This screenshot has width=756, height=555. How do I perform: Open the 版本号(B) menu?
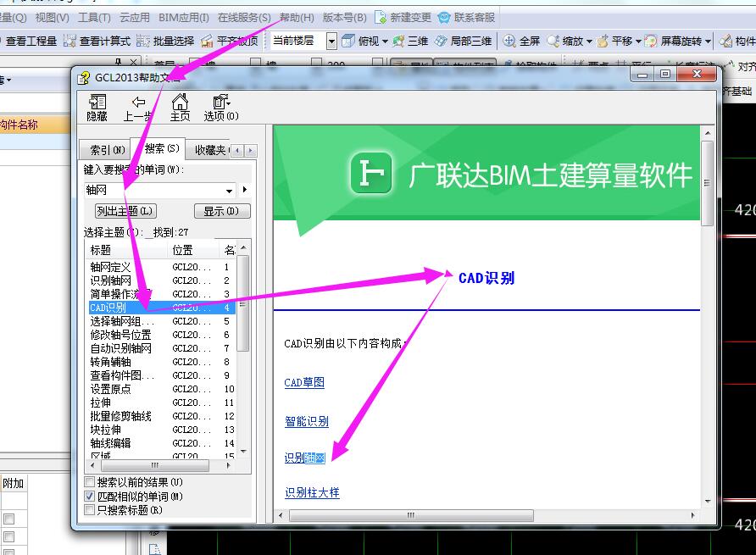[x=344, y=18]
